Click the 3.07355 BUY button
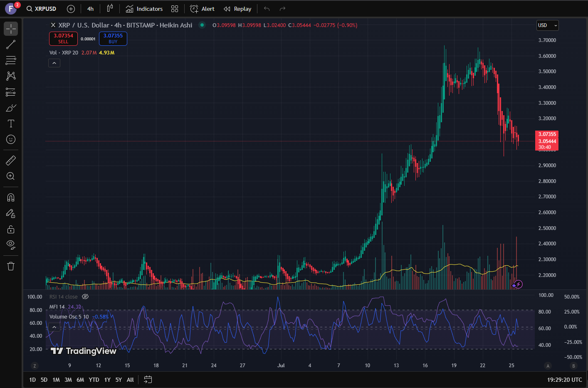This screenshot has width=588, height=388. [x=113, y=38]
